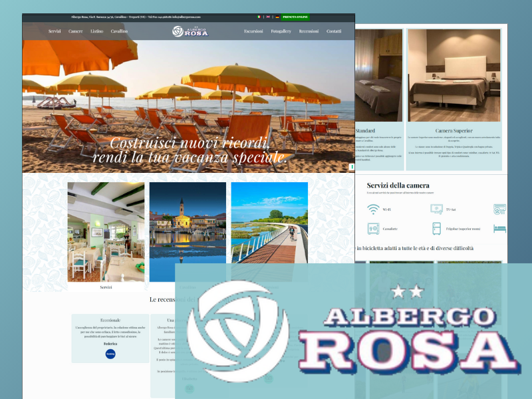Go to the Listino page
Viewport: 532px width, 399px height.
pos(96,31)
